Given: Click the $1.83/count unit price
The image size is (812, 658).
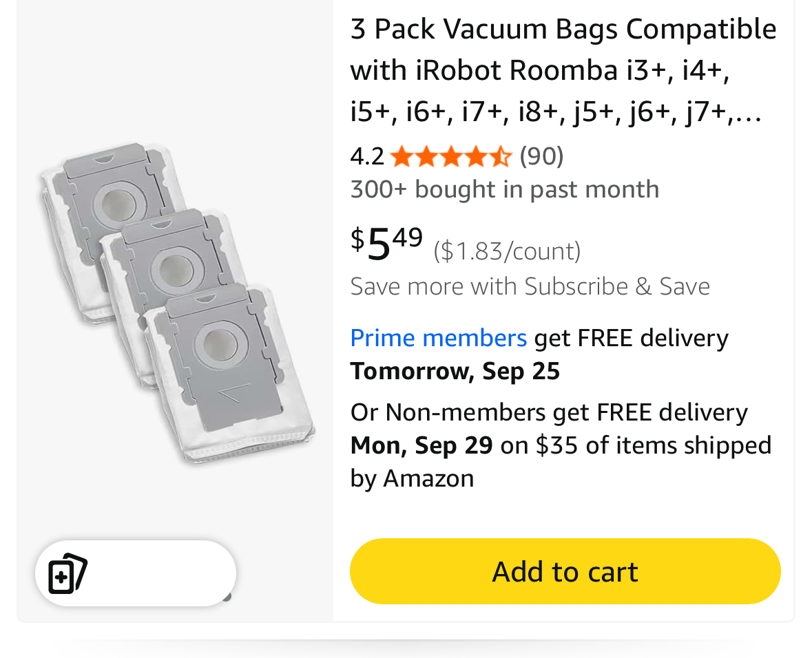Looking at the screenshot, I should coord(507,251).
